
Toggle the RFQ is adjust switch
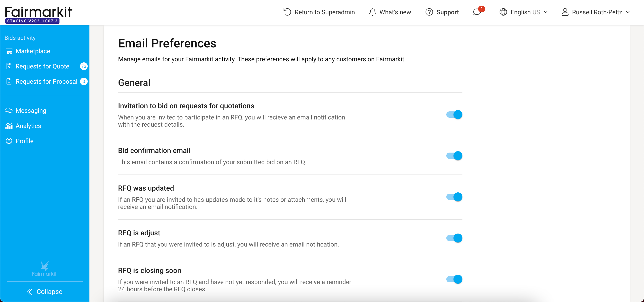[x=454, y=238]
